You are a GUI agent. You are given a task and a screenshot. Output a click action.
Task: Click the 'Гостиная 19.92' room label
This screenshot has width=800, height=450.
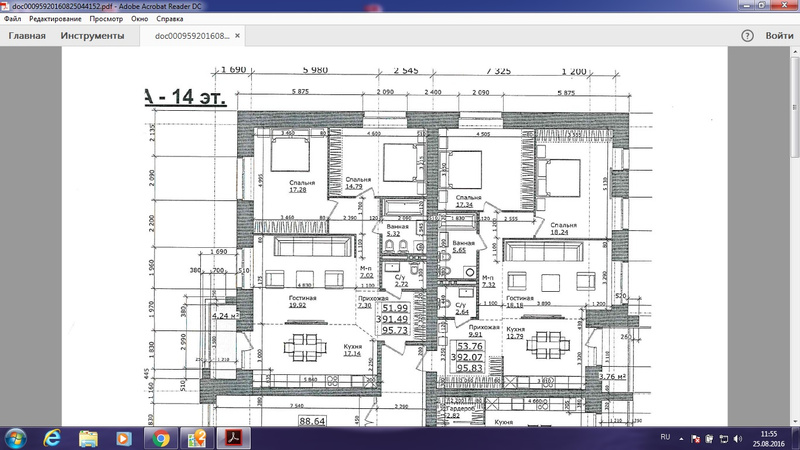click(x=303, y=302)
